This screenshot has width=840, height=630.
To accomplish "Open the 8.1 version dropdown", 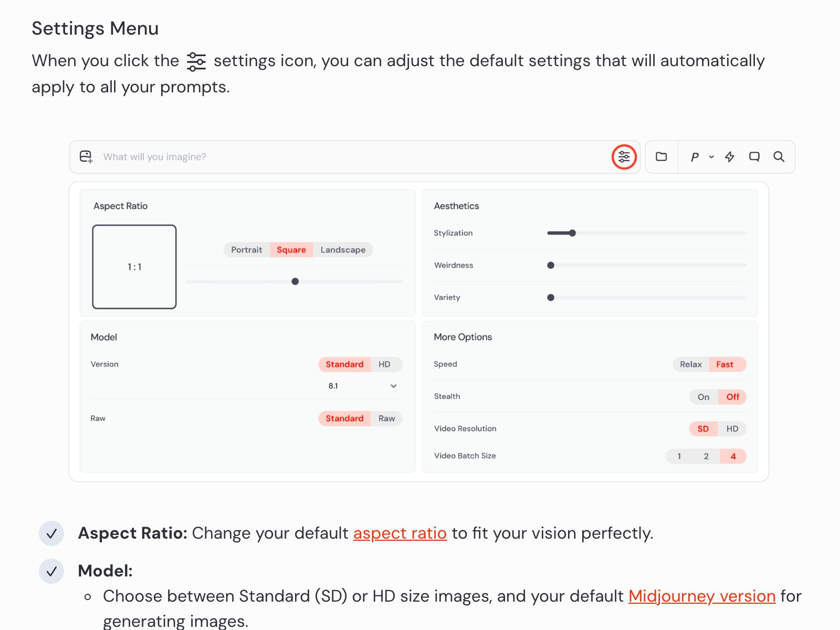I will pyautogui.click(x=362, y=386).
